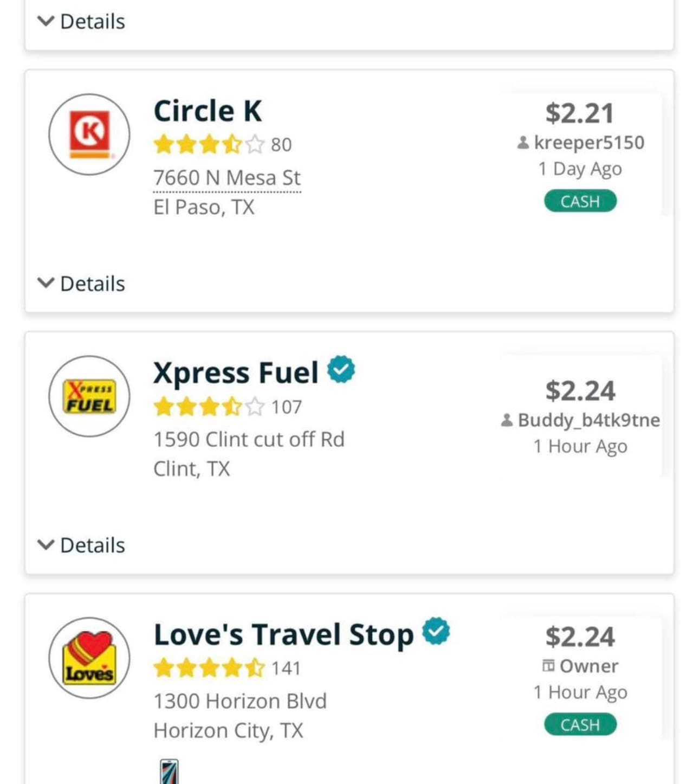Click the Love's Travel Stop logo
The width and height of the screenshot is (699, 784).
tap(89, 658)
